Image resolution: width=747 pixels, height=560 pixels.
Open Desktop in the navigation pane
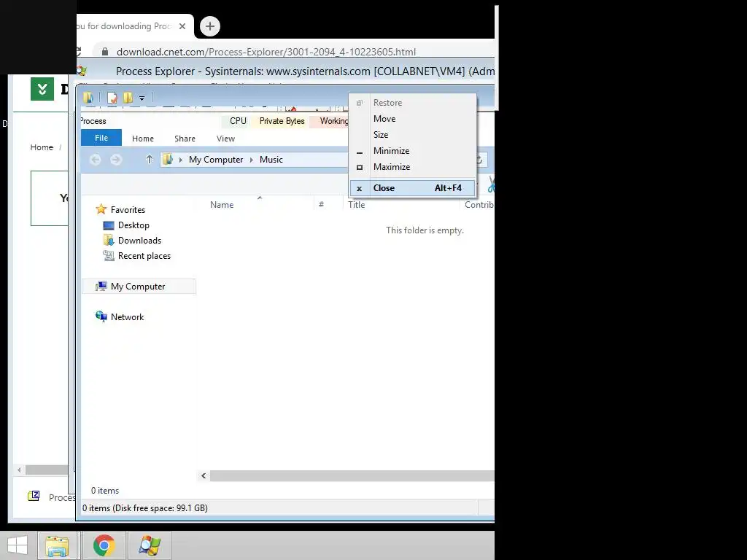(133, 225)
